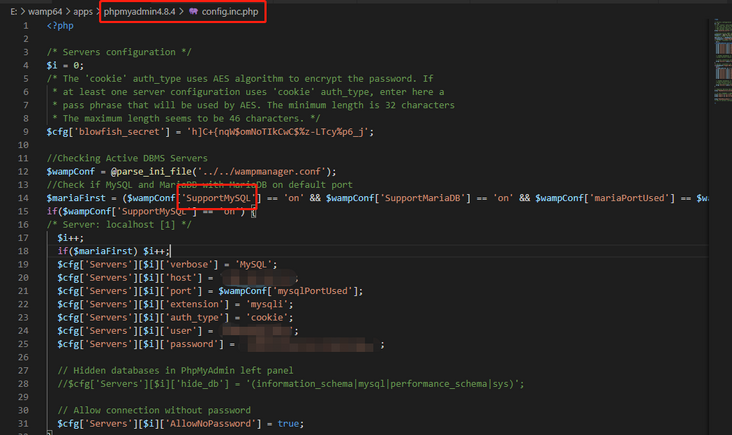Click 'mariaPortUsed' key on line 14
The height and width of the screenshot is (435, 732).
(x=629, y=198)
